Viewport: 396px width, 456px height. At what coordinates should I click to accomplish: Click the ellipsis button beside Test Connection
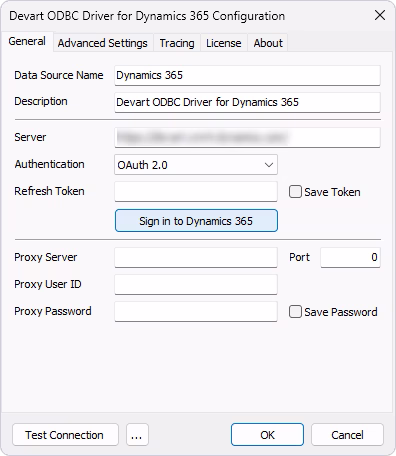[137, 435]
